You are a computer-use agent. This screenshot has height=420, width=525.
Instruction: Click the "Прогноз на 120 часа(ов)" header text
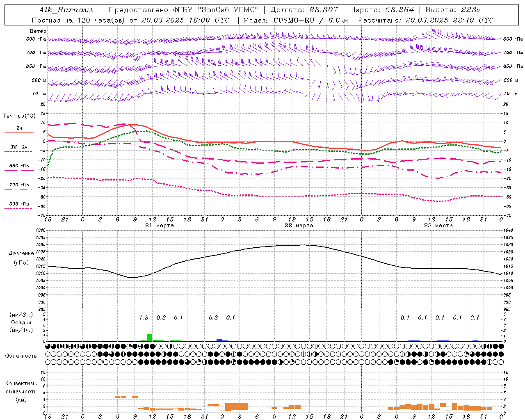tap(79, 20)
